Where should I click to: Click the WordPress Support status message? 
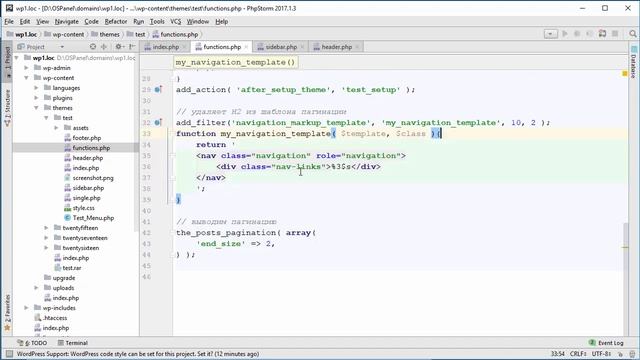pos(138,354)
